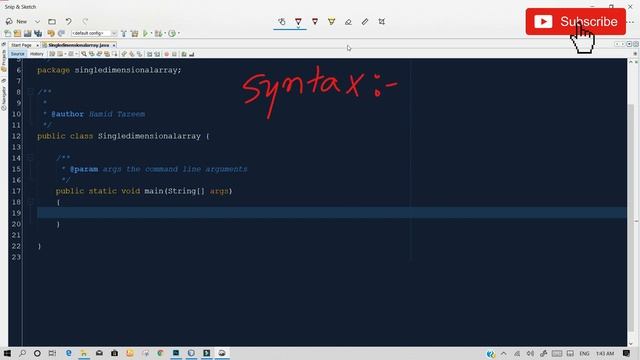Select the yellow highlighter tool
640x360 pixels.
click(x=331, y=22)
